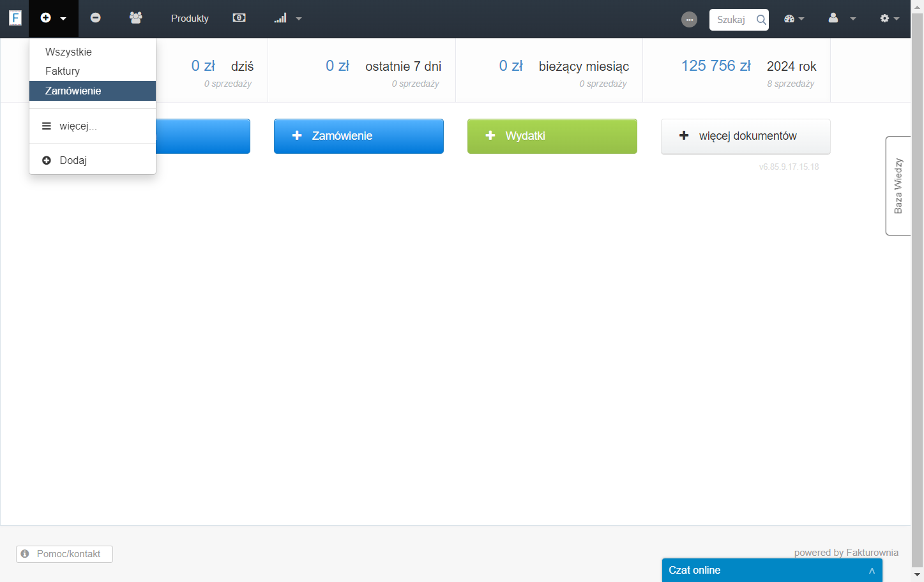This screenshot has height=582, width=924.
Task: Select Wszystkie in the dropdown menu
Action: pos(93,52)
